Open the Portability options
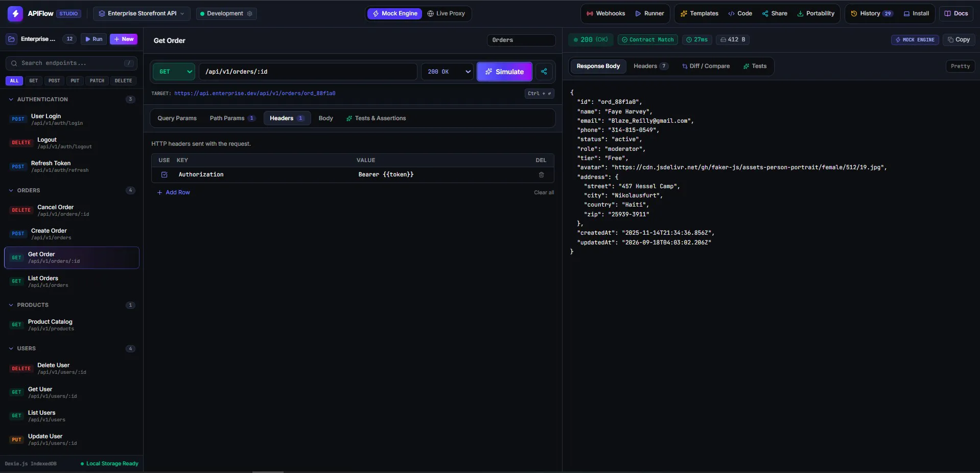 [x=816, y=14]
